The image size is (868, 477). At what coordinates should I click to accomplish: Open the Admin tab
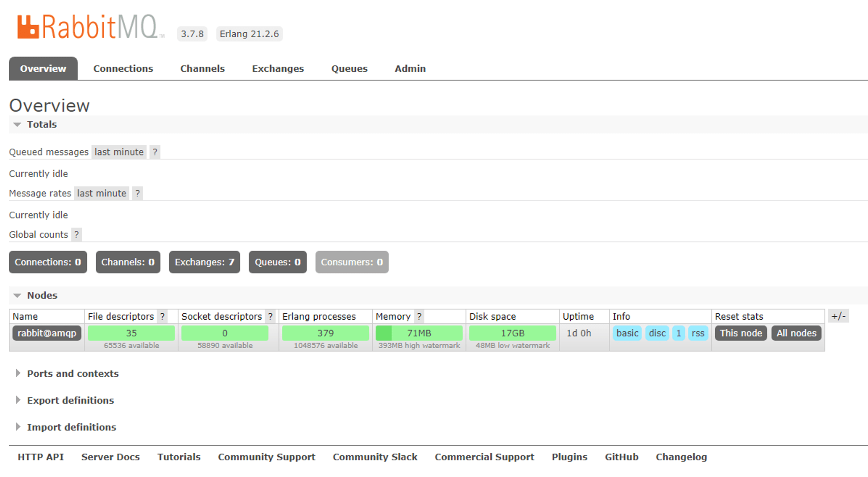click(x=410, y=69)
